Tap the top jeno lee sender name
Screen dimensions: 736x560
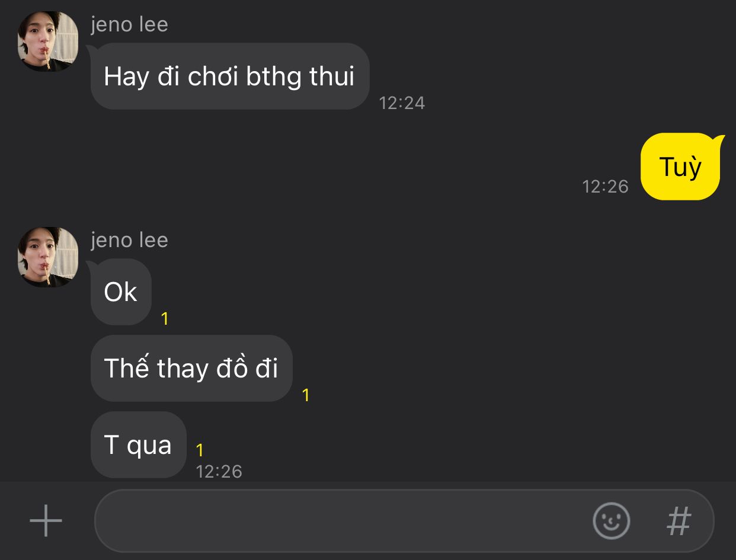(129, 25)
